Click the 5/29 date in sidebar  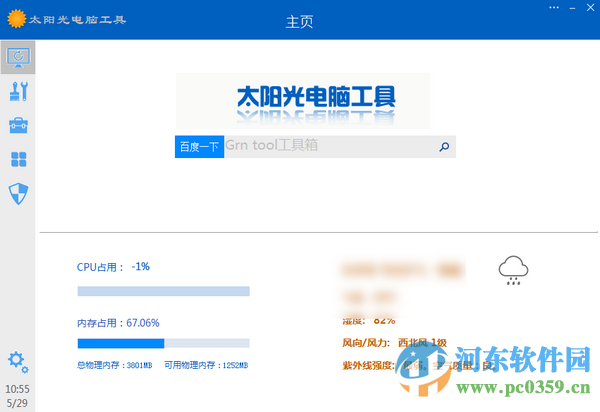tap(17, 403)
